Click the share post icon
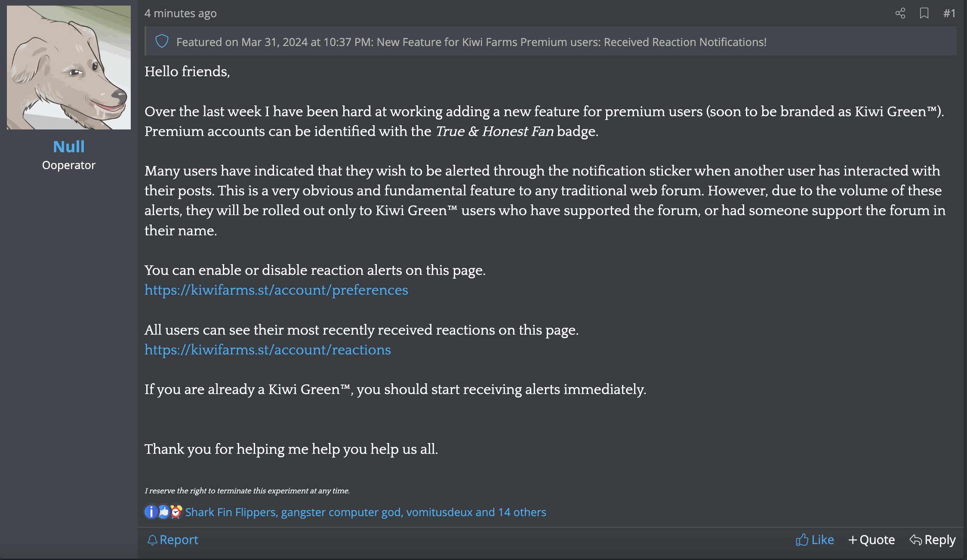The image size is (967, 560). tap(900, 13)
